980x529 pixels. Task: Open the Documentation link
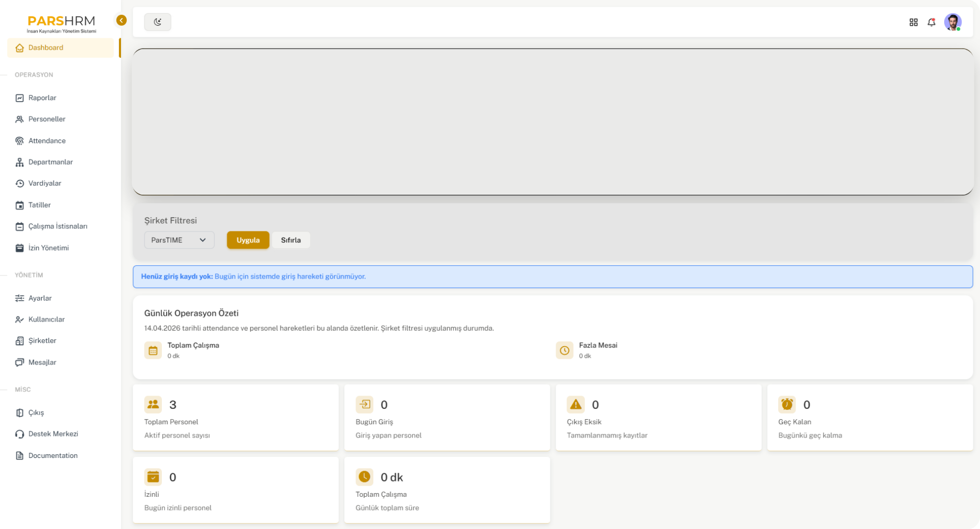(53, 455)
